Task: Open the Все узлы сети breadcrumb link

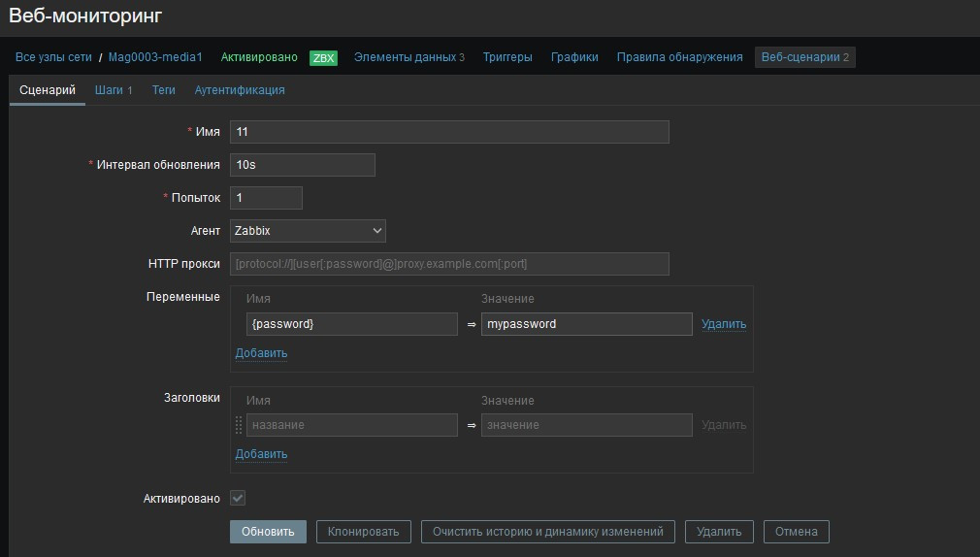Action: pos(53,57)
